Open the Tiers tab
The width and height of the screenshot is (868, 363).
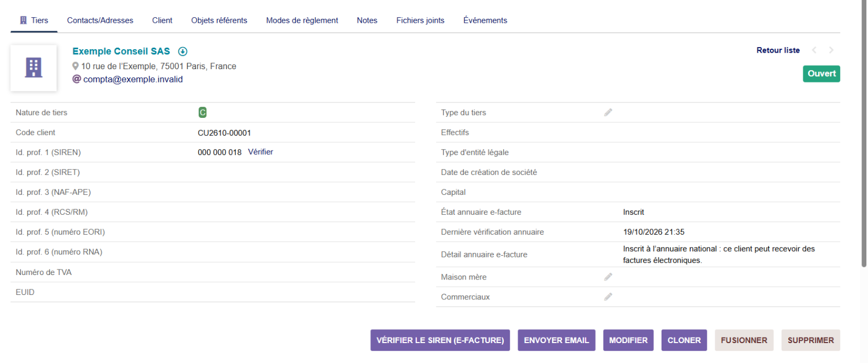[34, 20]
